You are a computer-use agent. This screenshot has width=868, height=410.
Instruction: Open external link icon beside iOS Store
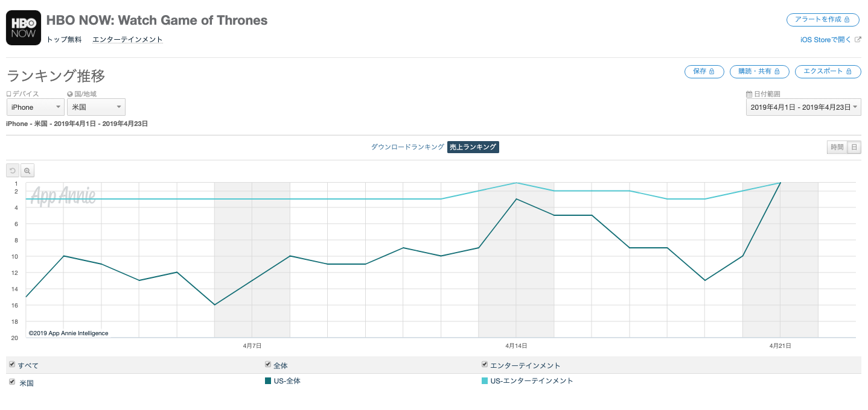click(x=858, y=40)
